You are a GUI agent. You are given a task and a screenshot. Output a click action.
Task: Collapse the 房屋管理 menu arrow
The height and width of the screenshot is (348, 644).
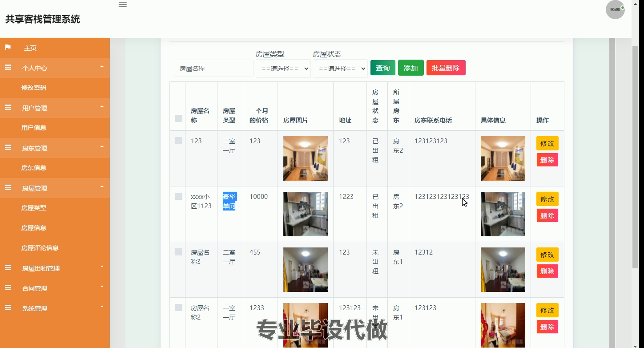coord(102,187)
